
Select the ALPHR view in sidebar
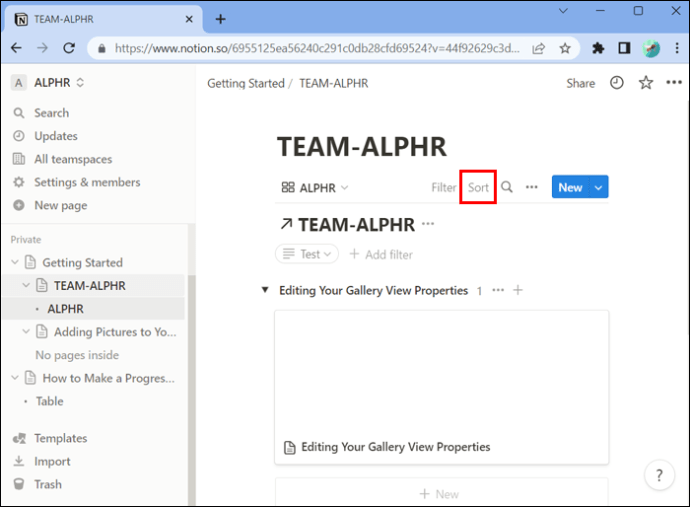(x=65, y=309)
